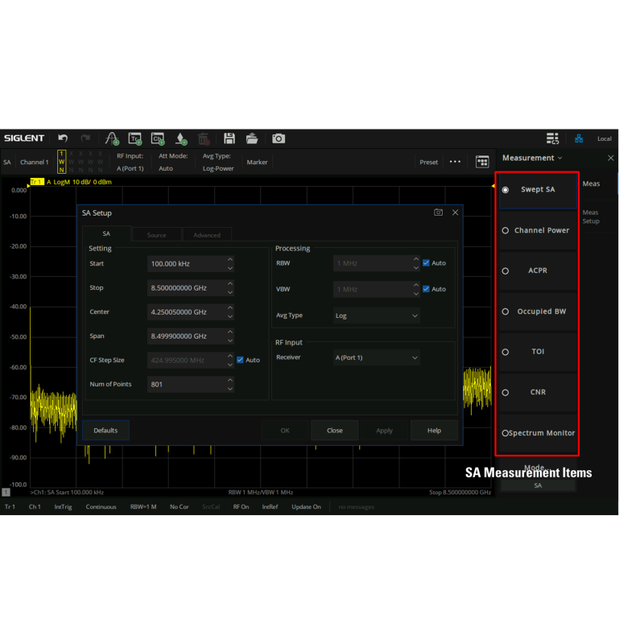
Task: Add a new trace via toolbar icon
Action: 135,138
